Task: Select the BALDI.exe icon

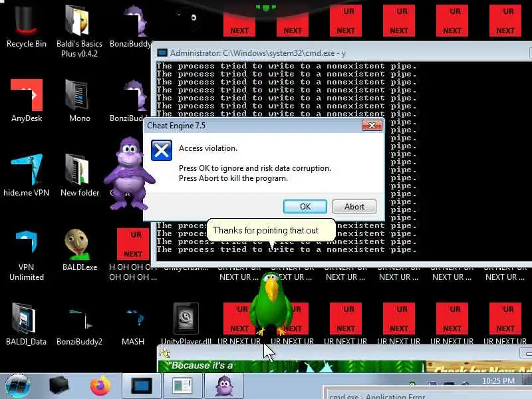Action: click(79, 251)
